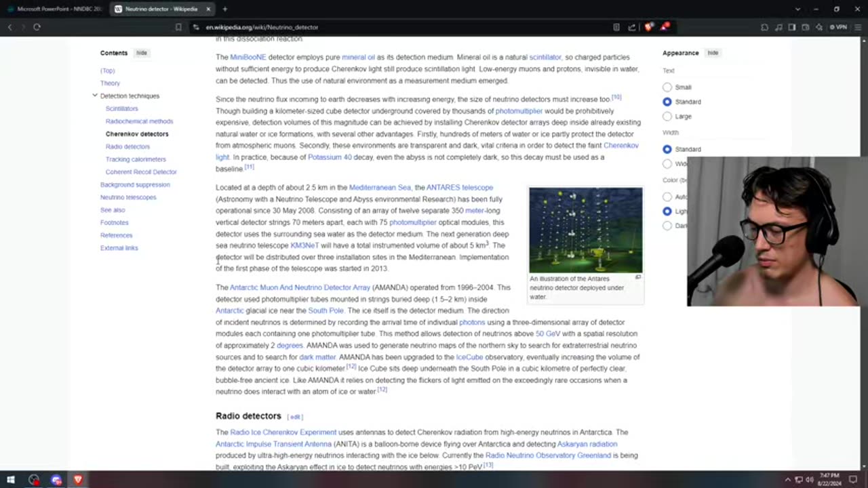The width and height of the screenshot is (868, 488).
Task: Open tab search chevron in title bar
Action: [797, 9]
